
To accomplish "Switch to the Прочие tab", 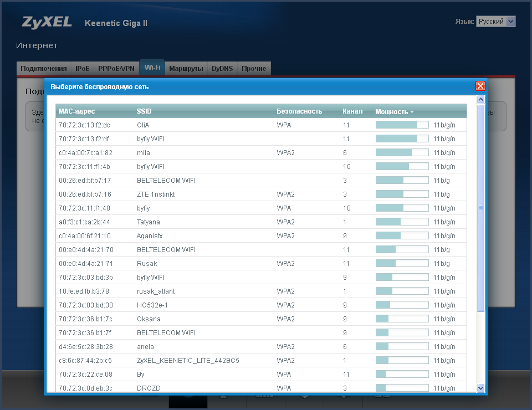I will coord(254,69).
